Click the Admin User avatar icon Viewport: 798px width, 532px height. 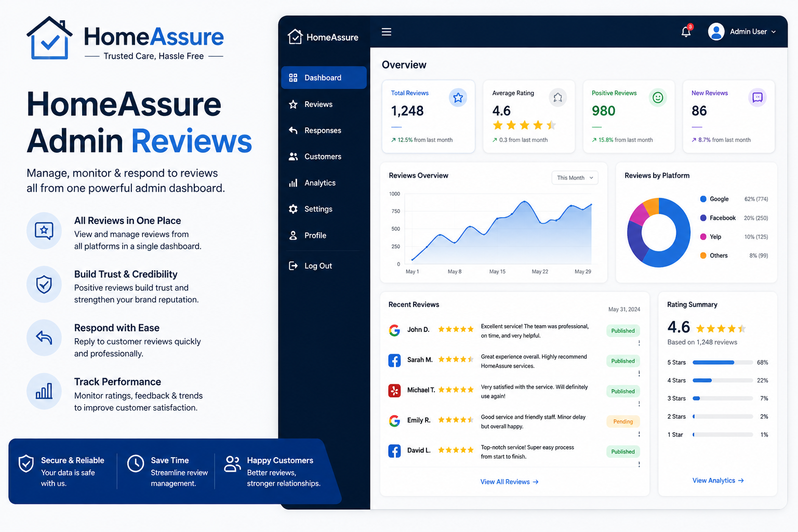(716, 32)
